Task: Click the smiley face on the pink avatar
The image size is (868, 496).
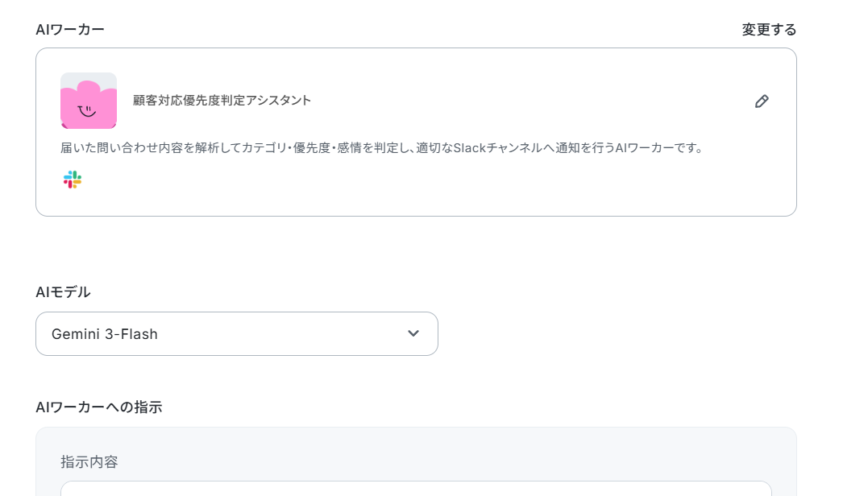Action: coord(87,110)
